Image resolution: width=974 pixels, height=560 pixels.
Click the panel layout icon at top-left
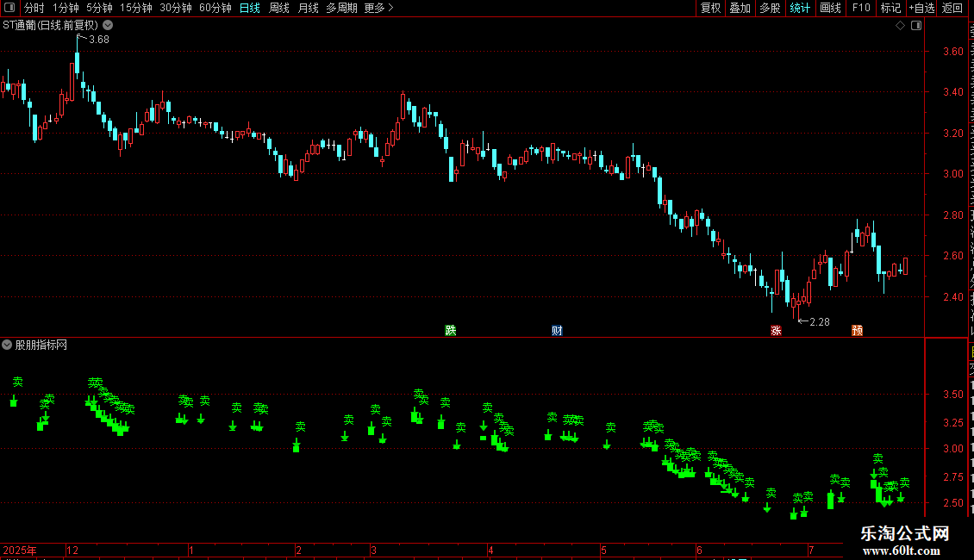coord(9,8)
